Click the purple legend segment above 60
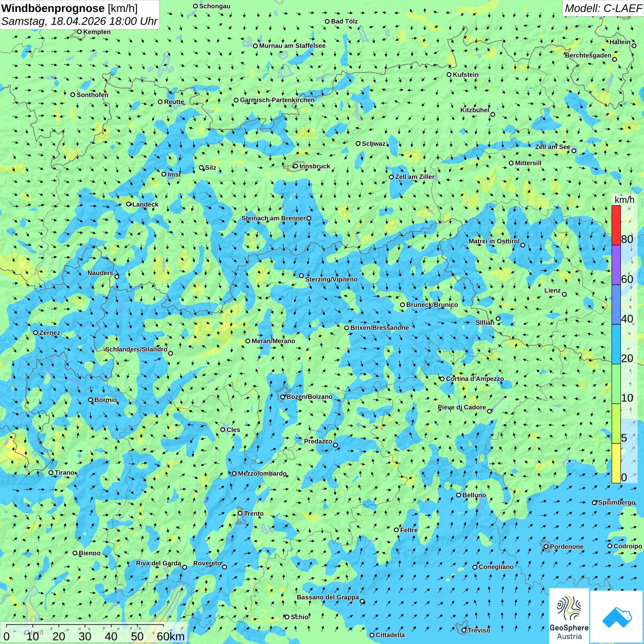Image resolution: width=644 pixels, height=644 pixels. (x=616, y=265)
